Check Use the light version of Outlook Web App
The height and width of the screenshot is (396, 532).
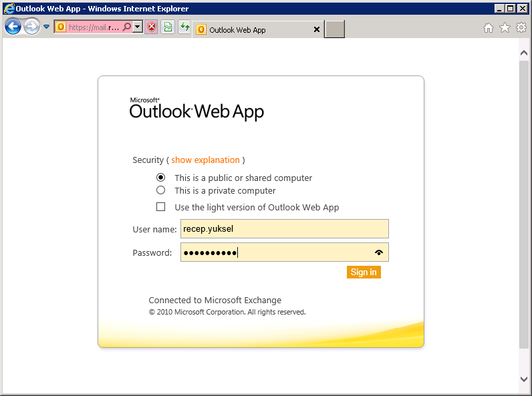pos(161,207)
